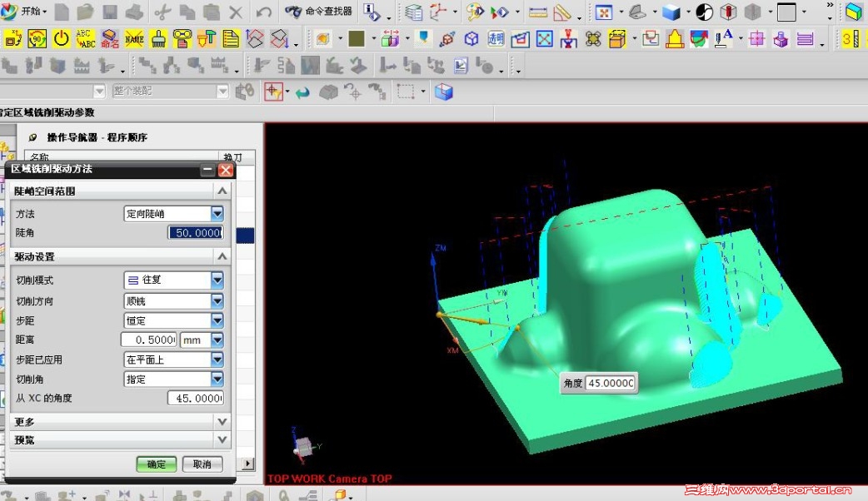This screenshot has width=868, height=501.
Task: Click the cube with red cylinder icon
Action: (x=728, y=12)
